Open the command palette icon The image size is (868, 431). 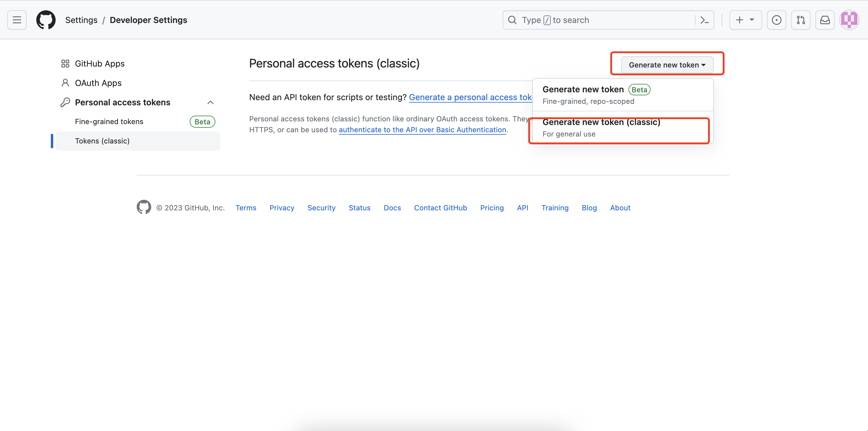(x=704, y=20)
